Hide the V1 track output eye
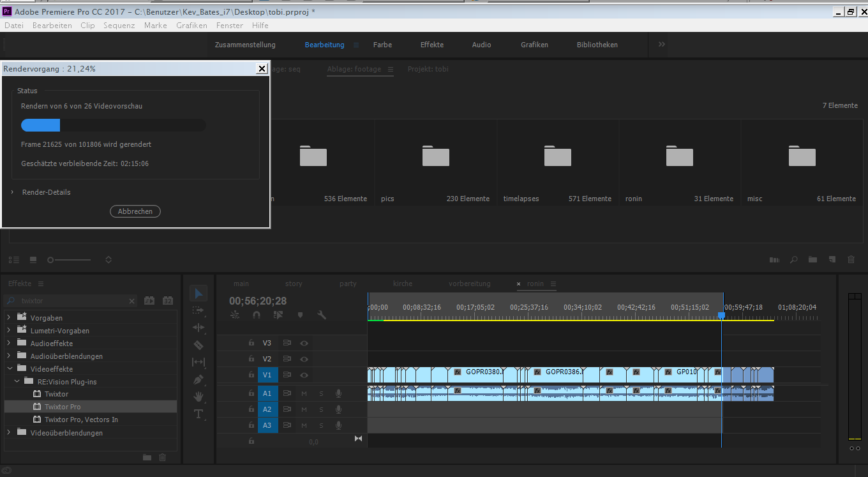Viewport: 868px width, 477px height. tap(304, 375)
